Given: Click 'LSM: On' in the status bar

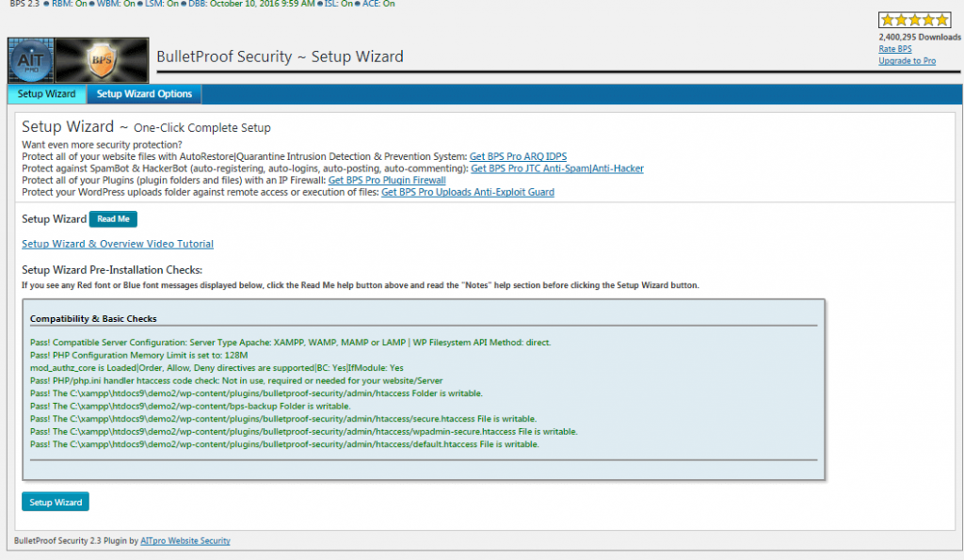Looking at the screenshot, I should coord(161,4).
